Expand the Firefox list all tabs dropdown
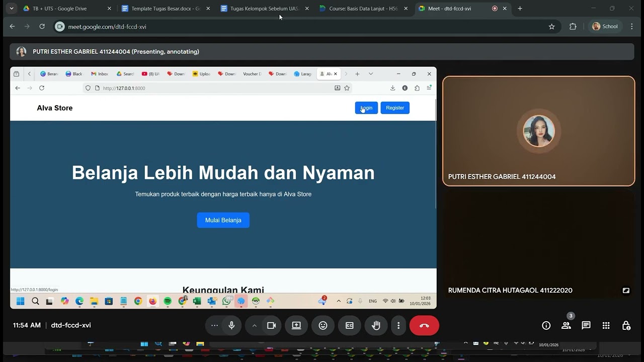644x362 pixels. [371, 74]
